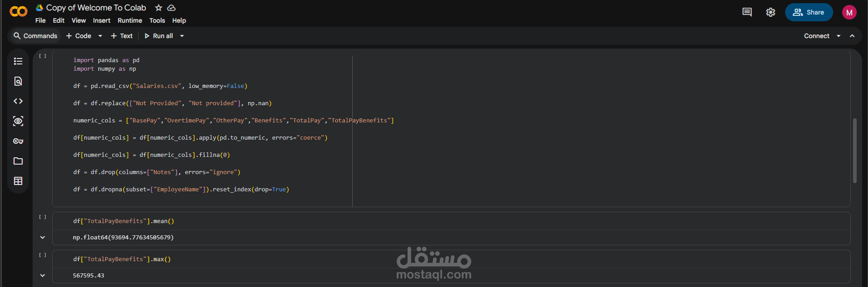Click inside the mean() code cell
Screen dimensions: 868x287
pos(451,221)
